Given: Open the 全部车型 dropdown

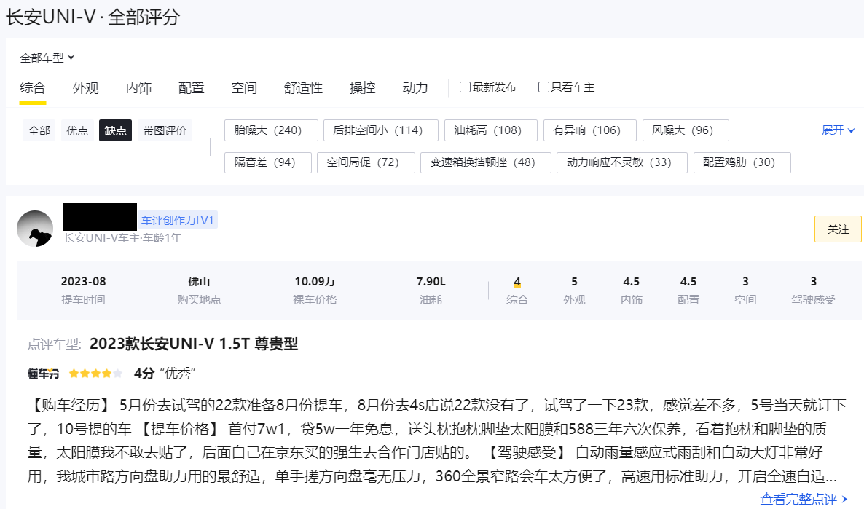Looking at the screenshot, I should click(x=47, y=58).
